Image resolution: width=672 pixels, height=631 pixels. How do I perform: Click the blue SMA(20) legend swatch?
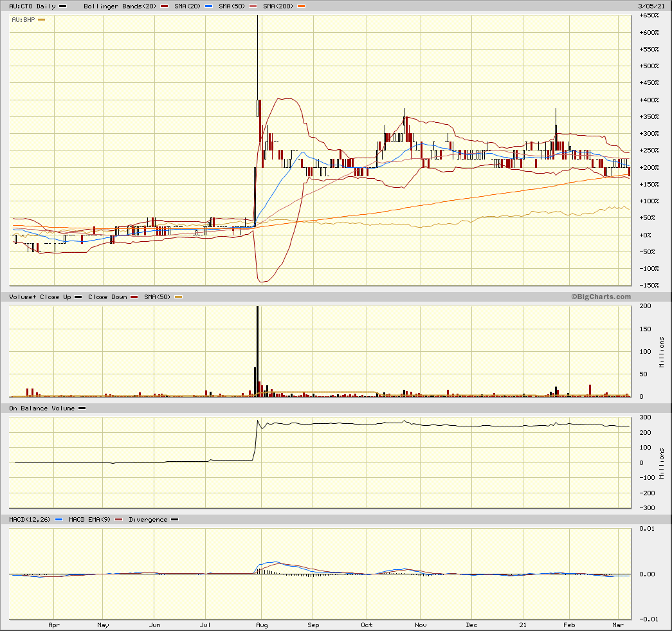tap(209, 6)
